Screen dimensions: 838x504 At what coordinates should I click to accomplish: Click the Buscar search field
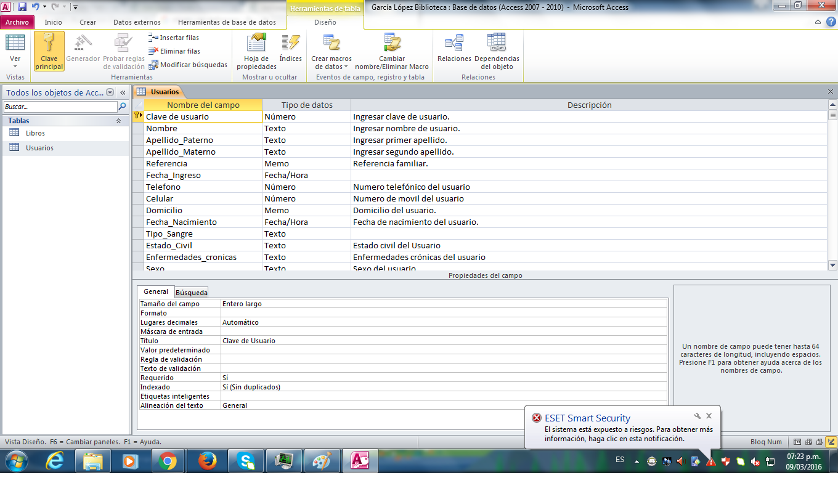(60, 107)
